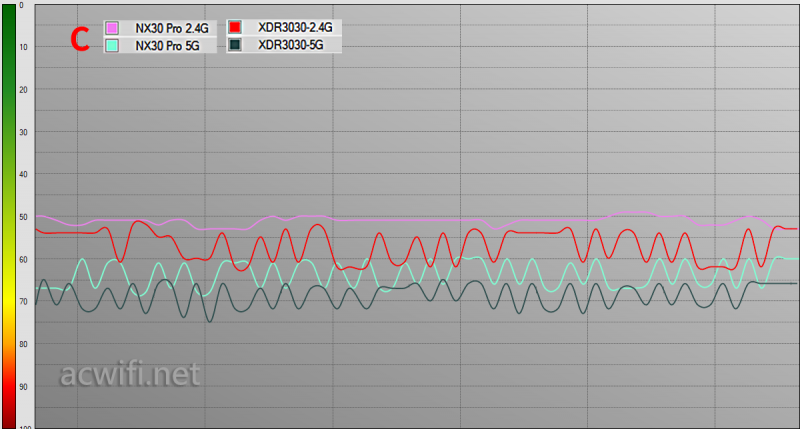Click the 80 tick on the Y-axis

23,344
